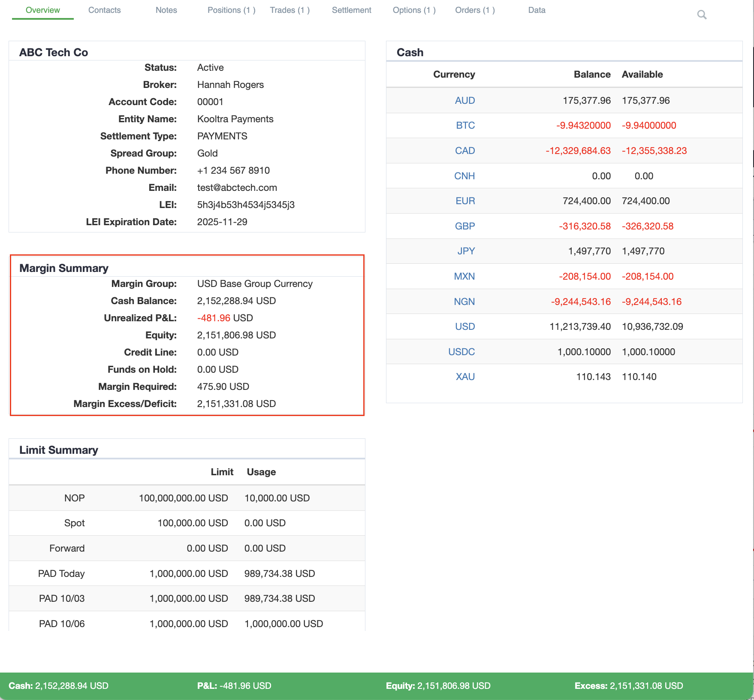Viewport: 754px width, 700px height.
Task: Switch to the Contacts tab
Action: (x=104, y=10)
